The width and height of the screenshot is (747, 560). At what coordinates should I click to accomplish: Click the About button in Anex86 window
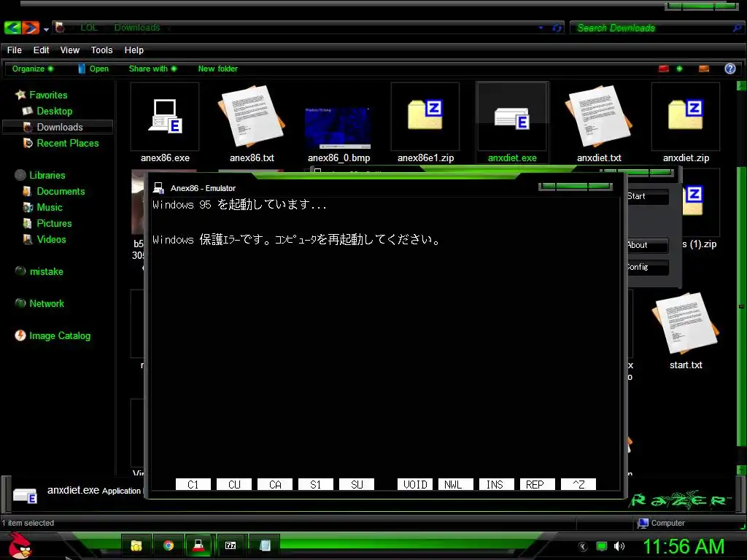click(x=646, y=245)
